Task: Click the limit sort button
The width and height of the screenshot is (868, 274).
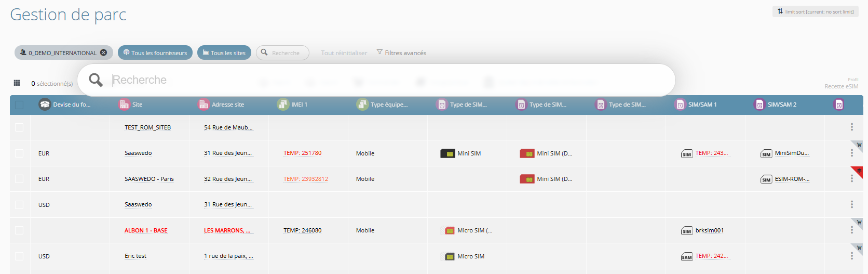Action: pos(815,11)
